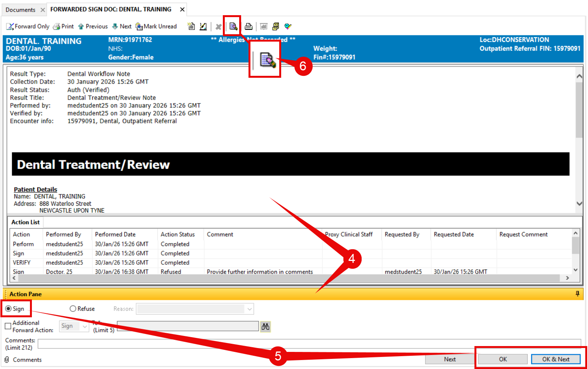The image size is (588, 369).
Task: Expand the Sign forward action dropdown
Action: tap(85, 326)
